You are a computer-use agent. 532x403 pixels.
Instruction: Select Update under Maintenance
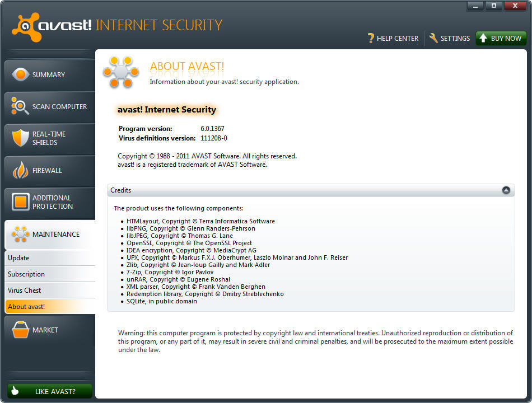(50, 258)
